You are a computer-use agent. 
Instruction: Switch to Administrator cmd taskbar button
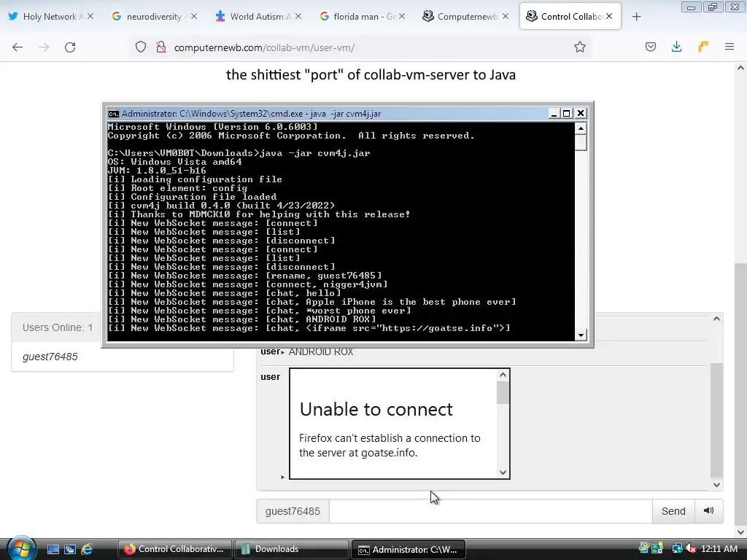(408, 549)
